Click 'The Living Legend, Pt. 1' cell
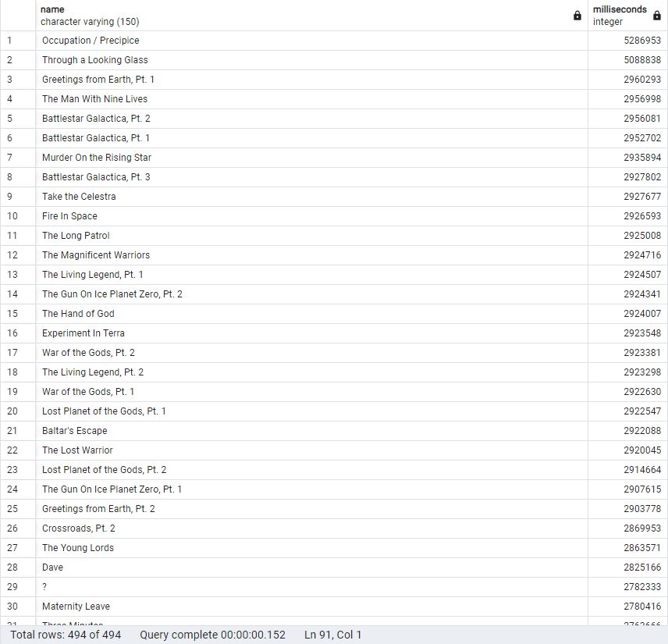The height and width of the screenshot is (644, 668). pos(312,275)
